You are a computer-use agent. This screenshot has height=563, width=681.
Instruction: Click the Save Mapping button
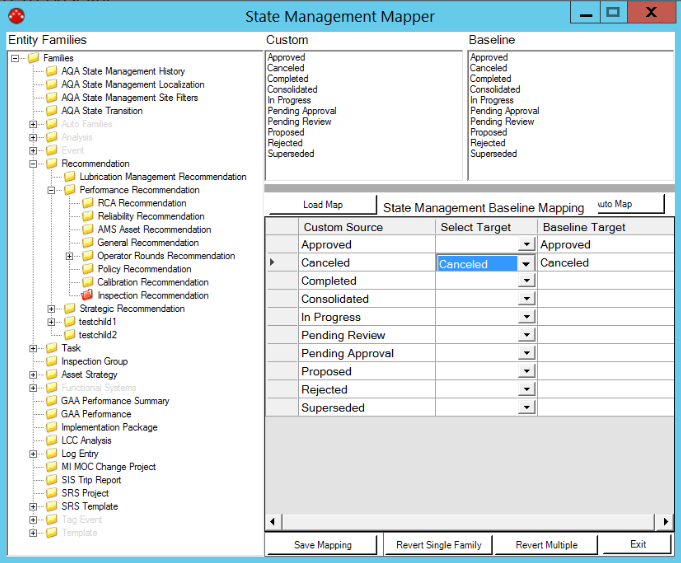[322, 545]
